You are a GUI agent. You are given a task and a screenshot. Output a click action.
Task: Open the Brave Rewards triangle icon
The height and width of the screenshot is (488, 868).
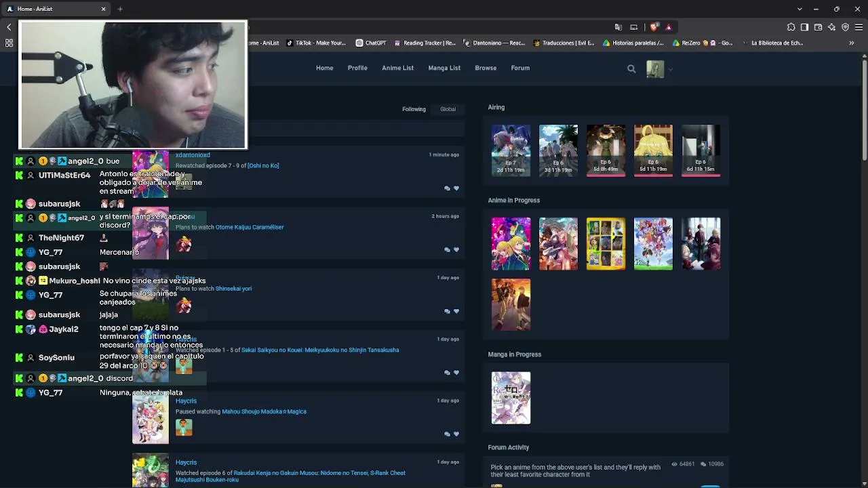pos(668,27)
